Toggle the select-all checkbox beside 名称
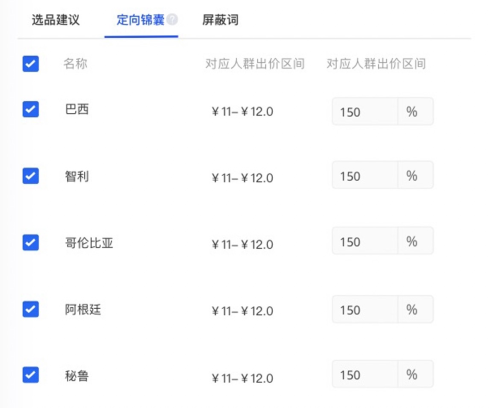This screenshot has height=408, width=492. pyautogui.click(x=31, y=64)
